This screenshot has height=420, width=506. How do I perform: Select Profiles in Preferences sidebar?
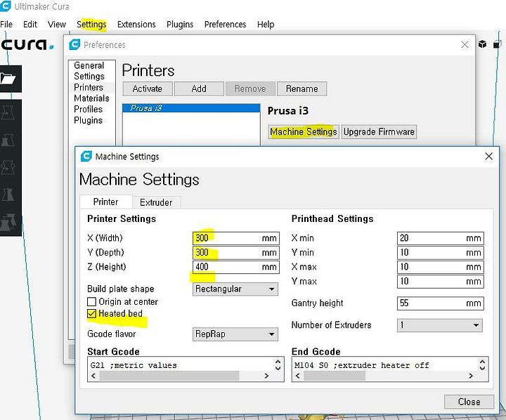coord(88,109)
